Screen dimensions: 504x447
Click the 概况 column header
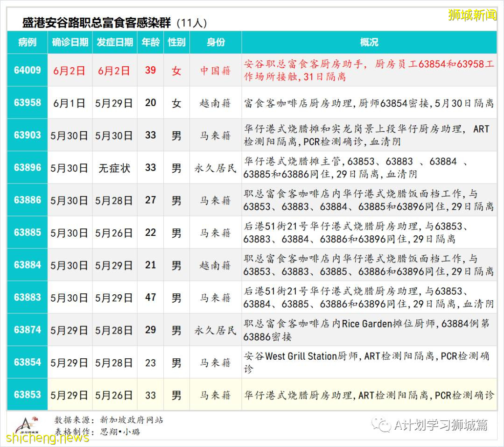tap(369, 43)
